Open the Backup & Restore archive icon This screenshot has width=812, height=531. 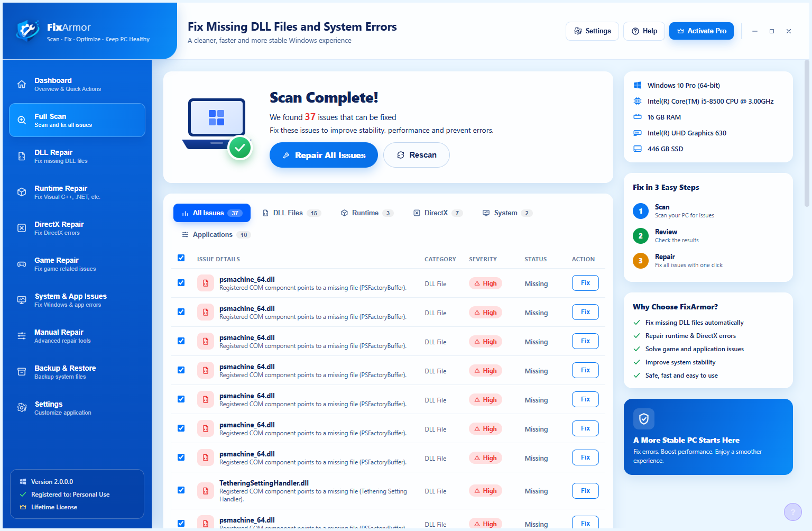pyautogui.click(x=22, y=372)
